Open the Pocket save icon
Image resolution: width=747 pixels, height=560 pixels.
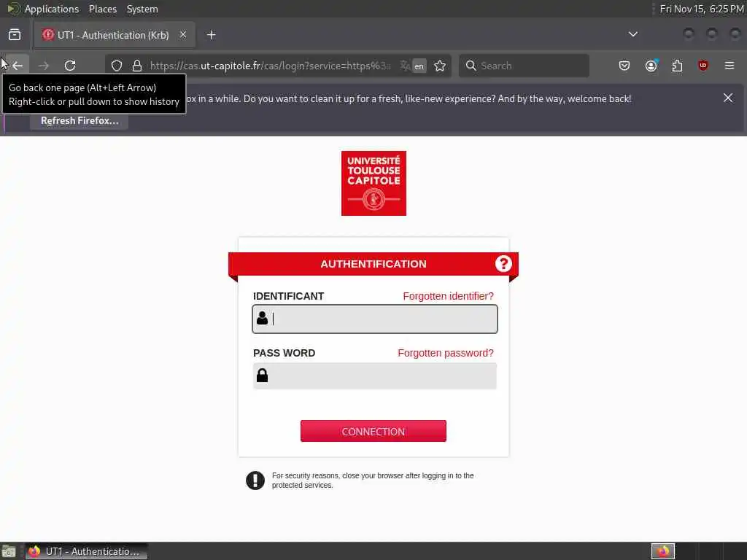point(624,66)
